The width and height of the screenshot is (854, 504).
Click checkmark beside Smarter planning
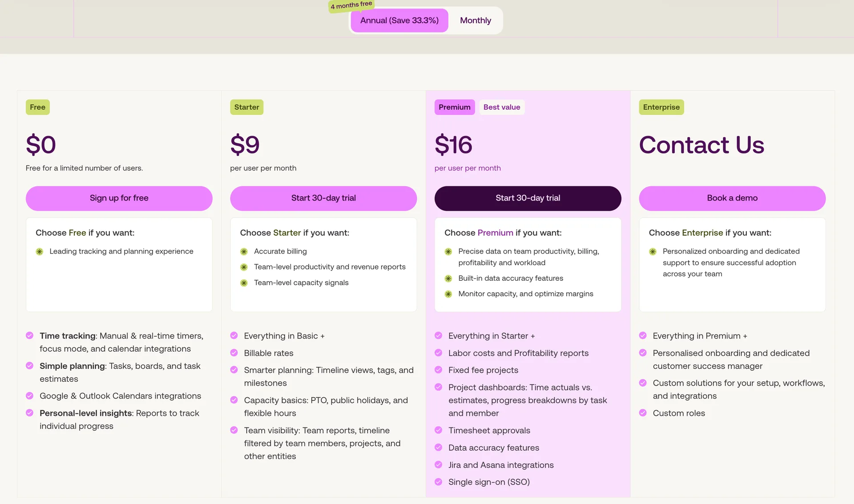pos(234,370)
